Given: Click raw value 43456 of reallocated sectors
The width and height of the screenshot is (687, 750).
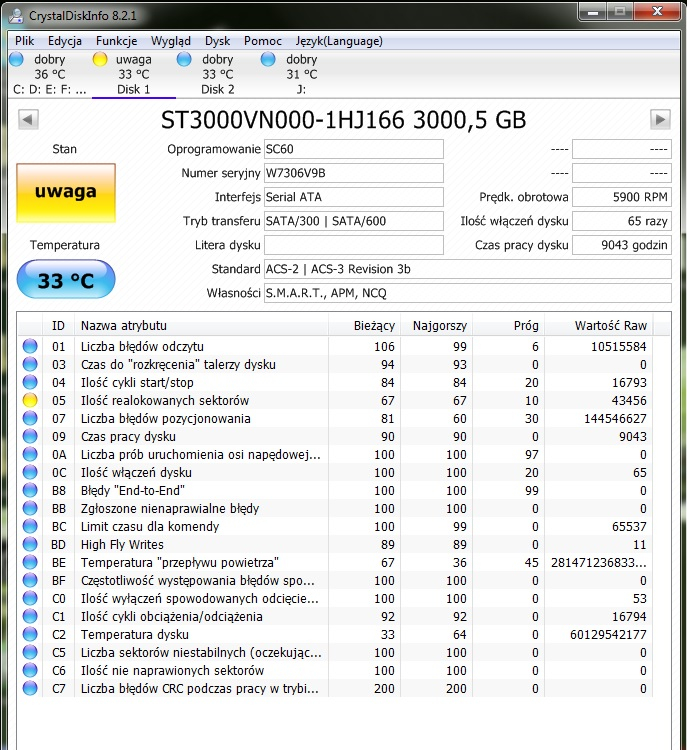Looking at the screenshot, I should [629, 400].
